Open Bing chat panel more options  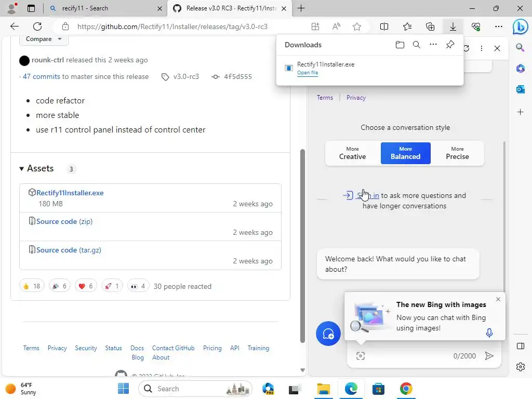[481, 48]
